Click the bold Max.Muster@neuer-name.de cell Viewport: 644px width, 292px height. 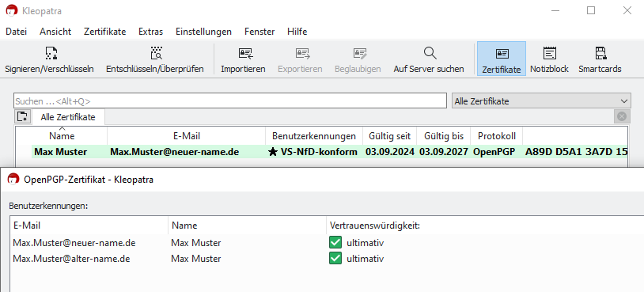(175, 152)
